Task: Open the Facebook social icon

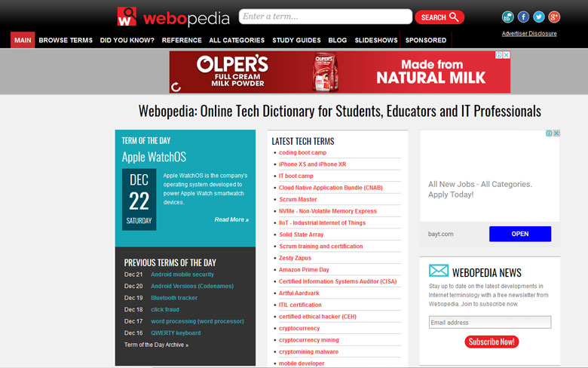Action: [523, 17]
